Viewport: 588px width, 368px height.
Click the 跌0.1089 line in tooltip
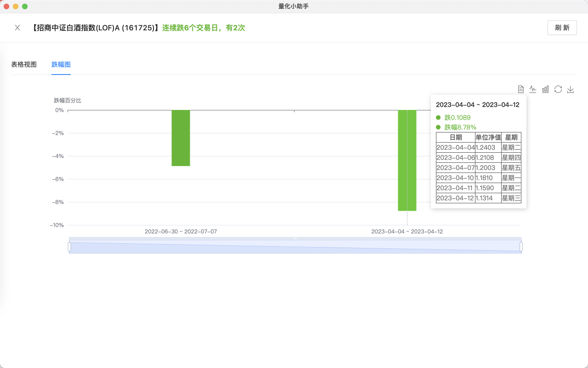[x=453, y=118]
